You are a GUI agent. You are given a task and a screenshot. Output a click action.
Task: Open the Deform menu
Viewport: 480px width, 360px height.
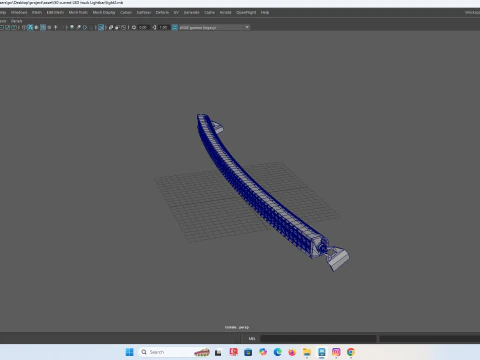(x=162, y=12)
